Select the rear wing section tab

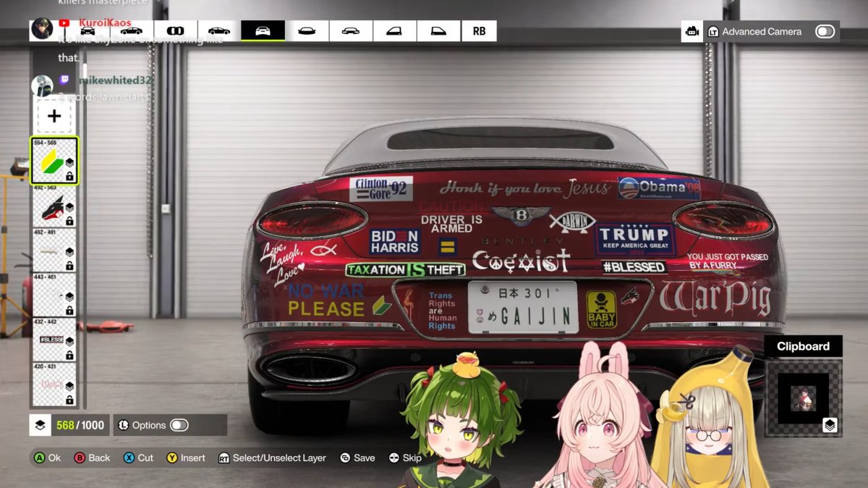351,31
